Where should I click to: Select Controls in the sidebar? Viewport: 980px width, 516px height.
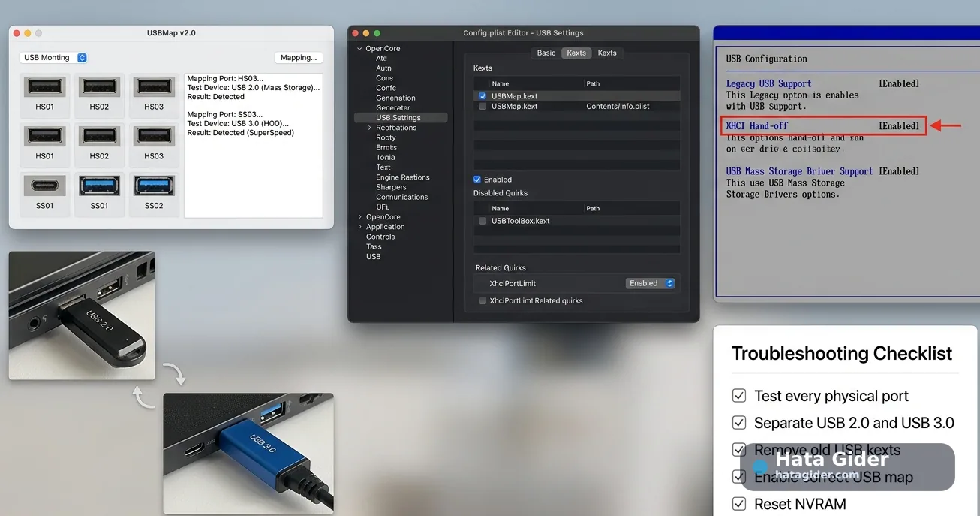380,237
